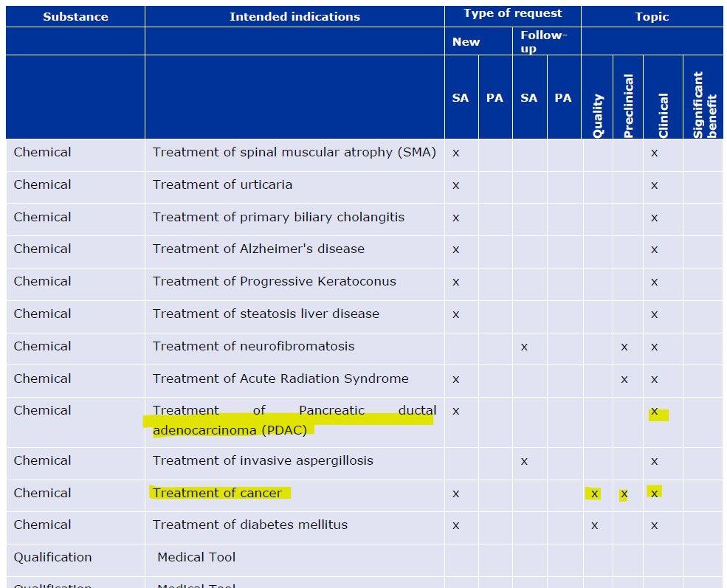Click the Substance column header
This screenshot has width=727, height=588.
pyautogui.click(x=75, y=16)
